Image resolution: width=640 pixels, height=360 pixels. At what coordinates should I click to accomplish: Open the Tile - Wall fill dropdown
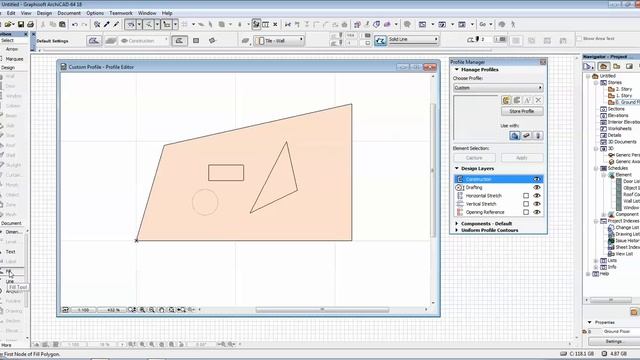280,40
